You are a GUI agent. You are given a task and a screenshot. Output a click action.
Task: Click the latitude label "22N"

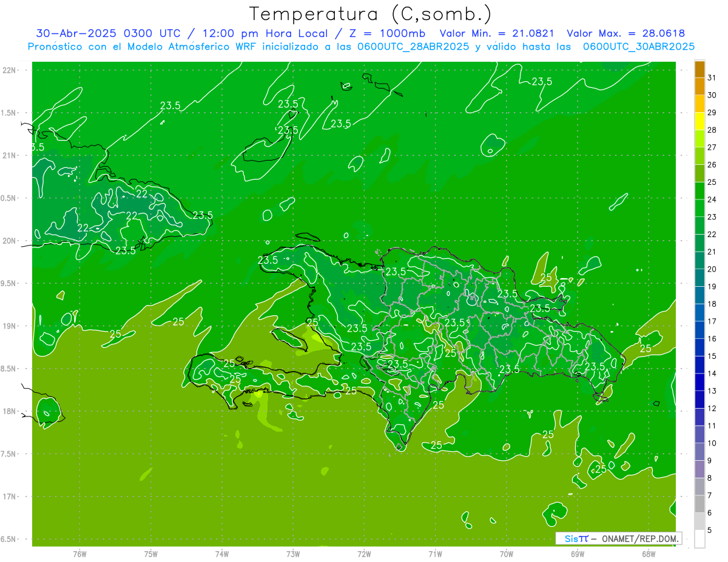pyautogui.click(x=9, y=70)
